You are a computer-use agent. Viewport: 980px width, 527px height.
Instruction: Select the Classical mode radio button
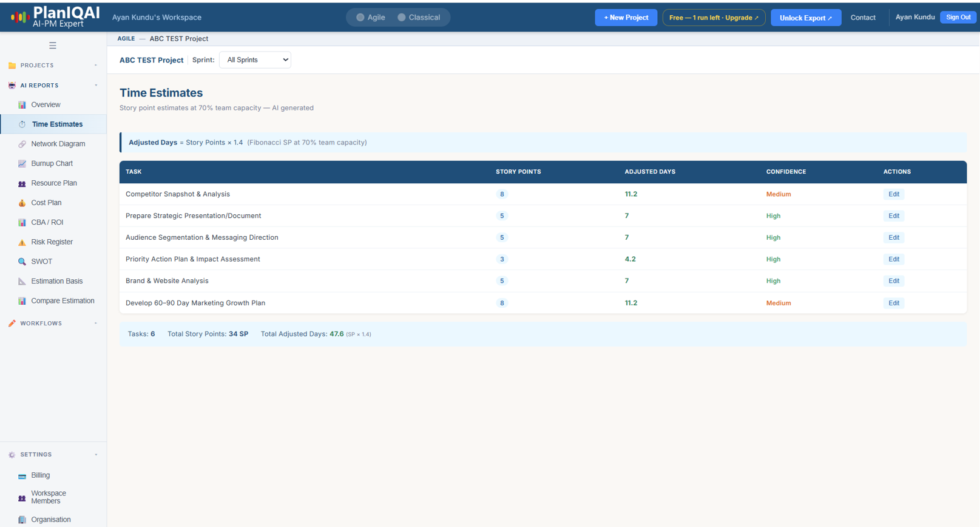click(402, 18)
